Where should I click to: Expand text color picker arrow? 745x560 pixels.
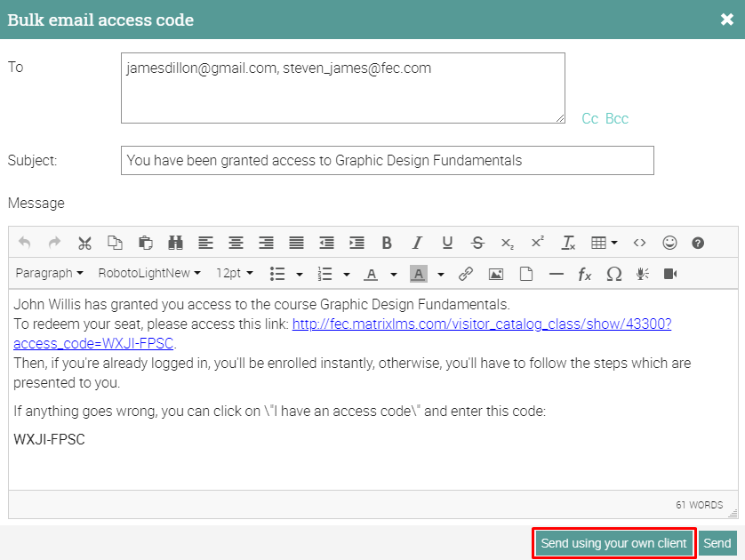coord(394,274)
